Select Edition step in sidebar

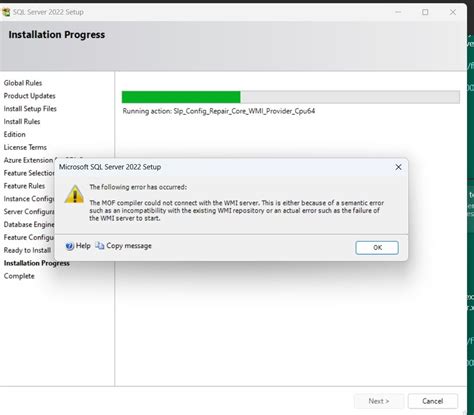tap(14, 134)
